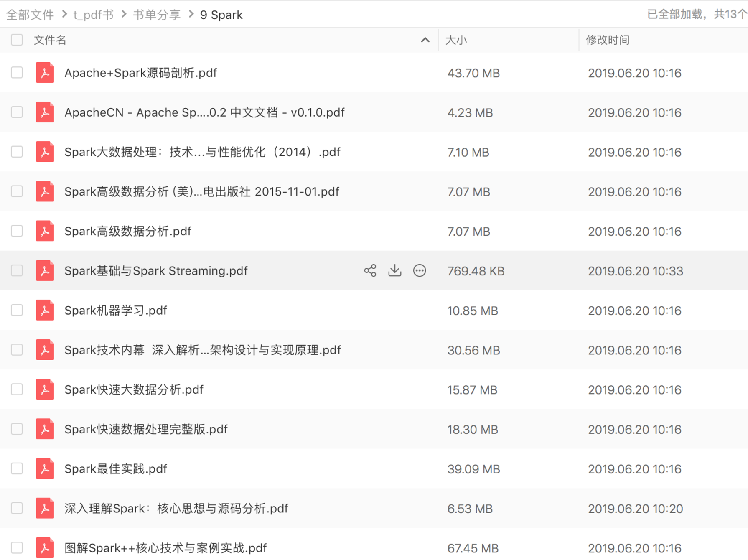Click PDF icon of Spark基础与Spark Streaming.pdf

click(x=45, y=271)
